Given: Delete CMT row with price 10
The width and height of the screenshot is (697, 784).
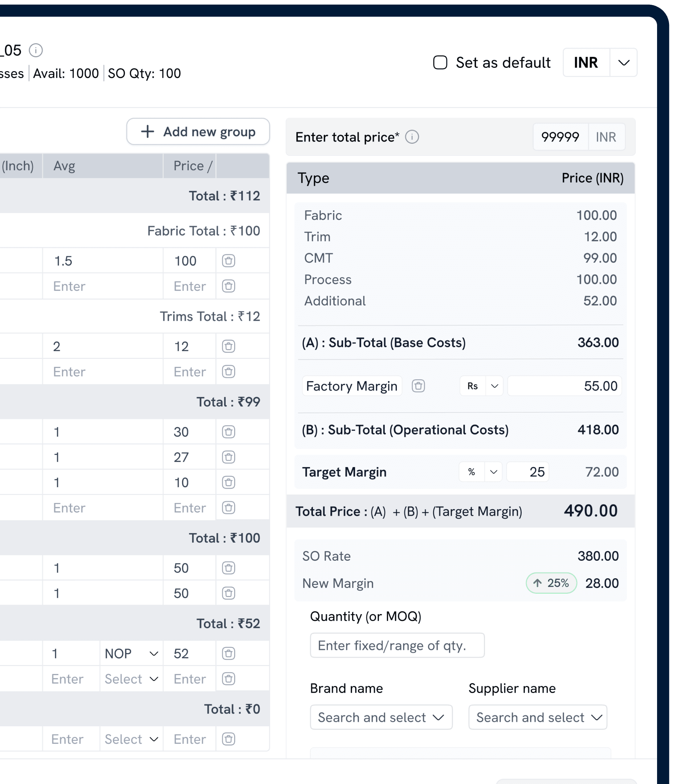Looking at the screenshot, I should click(x=229, y=482).
